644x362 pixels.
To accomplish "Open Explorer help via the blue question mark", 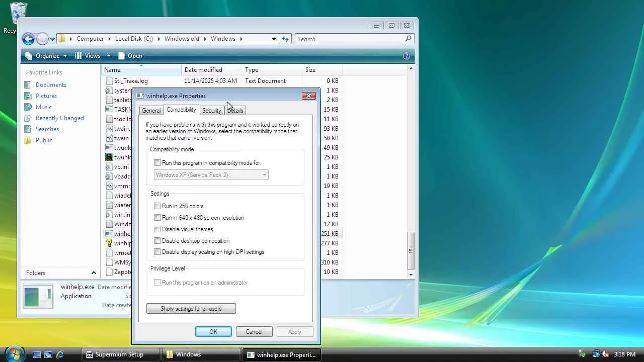I will [407, 56].
